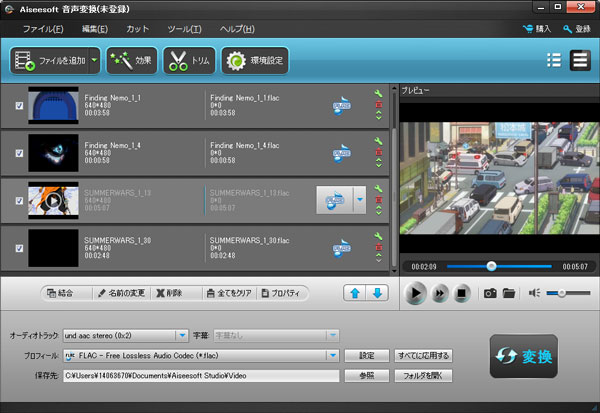The height and width of the screenshot is (413, 600).
Task: Remove SUMMERWARS_1_30 with red delete icon
Action: pos(378,247)
